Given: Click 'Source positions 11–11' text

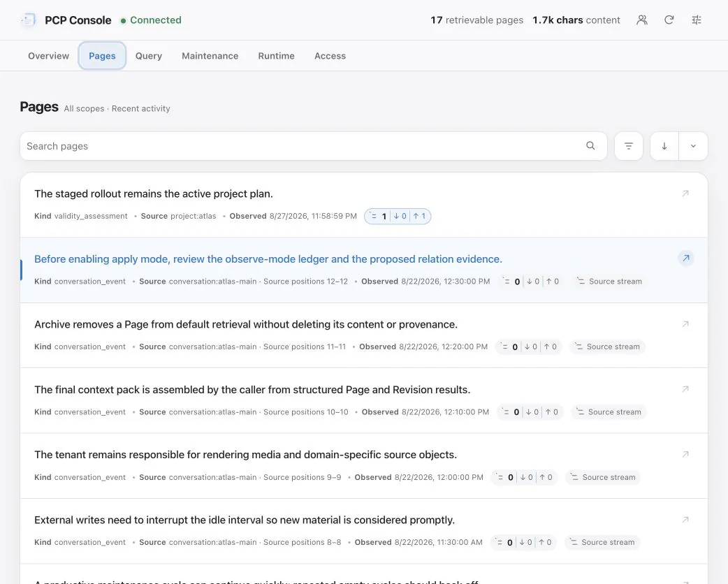Looking at the screenshot, I should 305,346.
